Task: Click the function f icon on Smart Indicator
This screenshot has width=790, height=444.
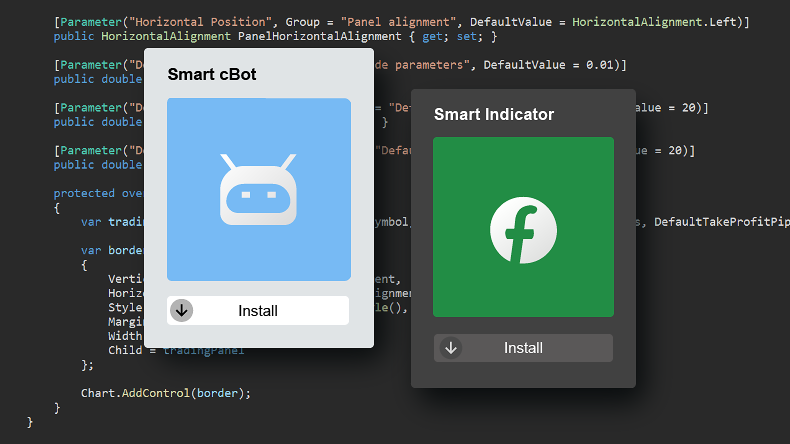Action: (x=523, y=230)
